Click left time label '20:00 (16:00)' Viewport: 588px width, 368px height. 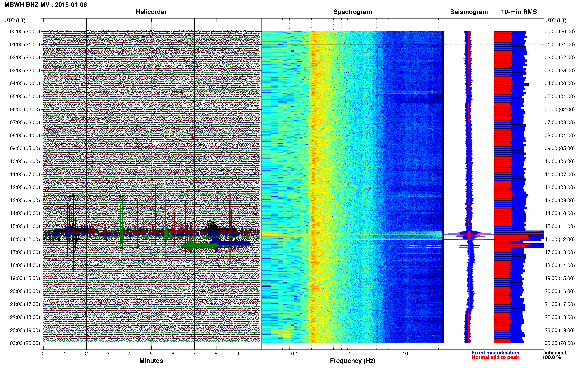[x=25, y=291]
